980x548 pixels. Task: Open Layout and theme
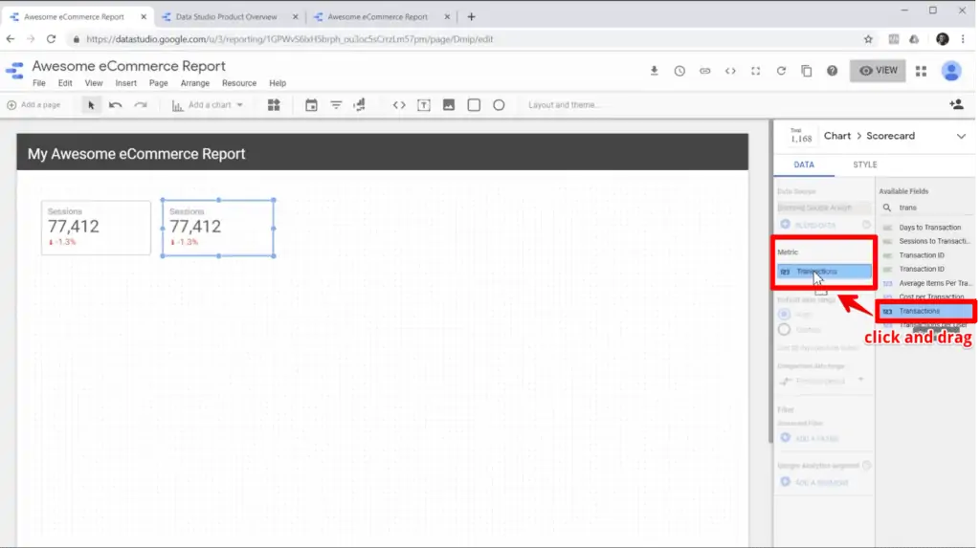(x=565, y=105)
